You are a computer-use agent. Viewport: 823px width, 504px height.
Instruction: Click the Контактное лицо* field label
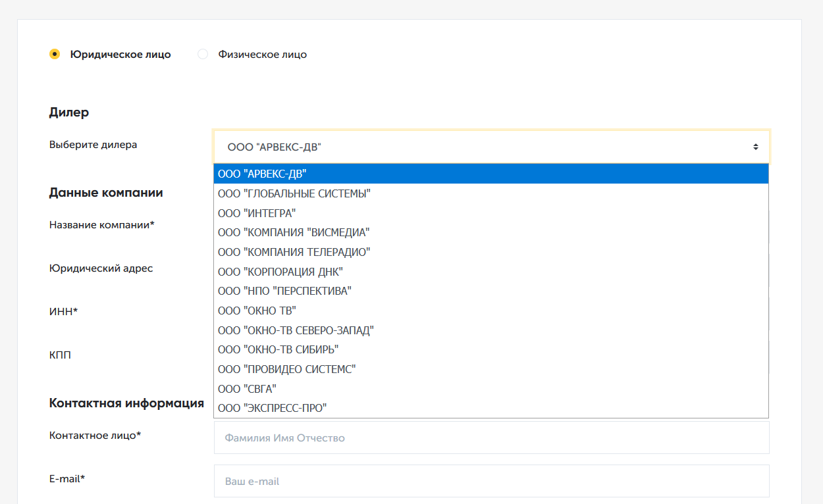point(95,435)
